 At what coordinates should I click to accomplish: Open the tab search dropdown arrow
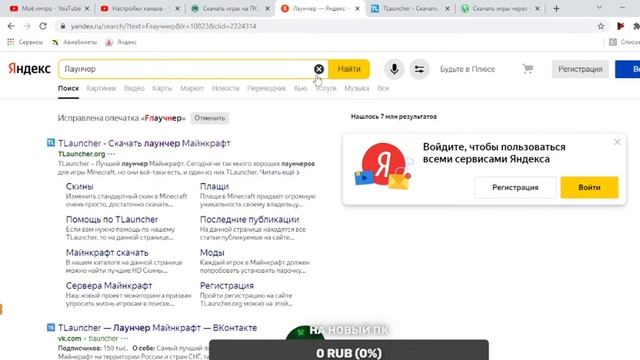coord(599,8)
